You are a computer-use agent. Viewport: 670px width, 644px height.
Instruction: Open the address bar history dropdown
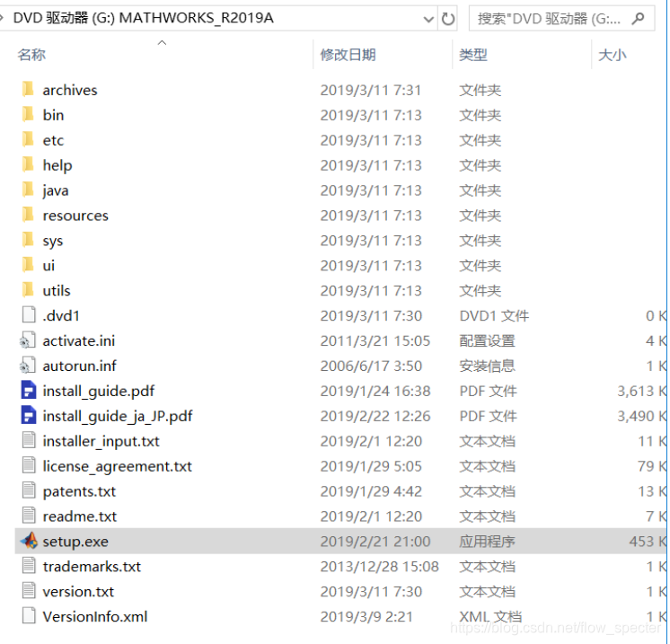tap(425, 18)
